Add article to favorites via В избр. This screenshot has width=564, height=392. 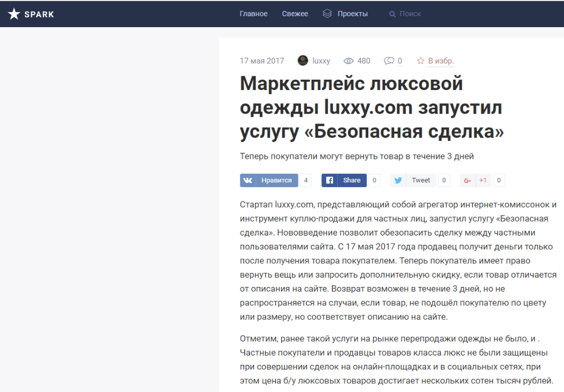[440, 61]
